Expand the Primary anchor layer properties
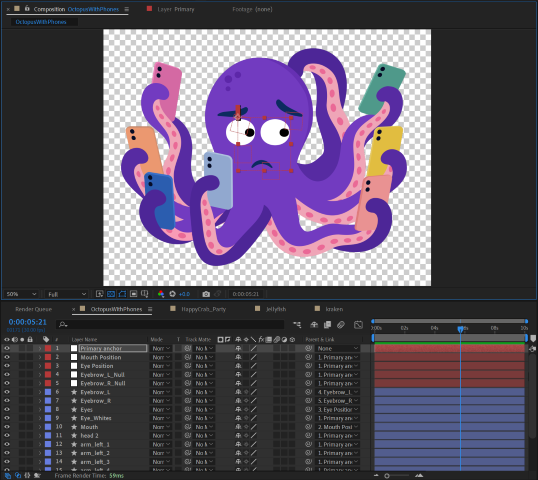 [x=40, y=348]
